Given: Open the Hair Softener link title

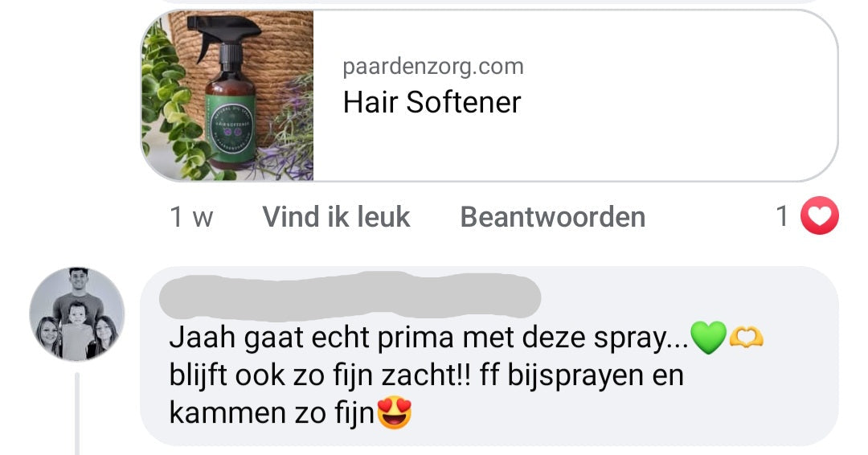Looking at the screenshot, I should tap(432, 102).
